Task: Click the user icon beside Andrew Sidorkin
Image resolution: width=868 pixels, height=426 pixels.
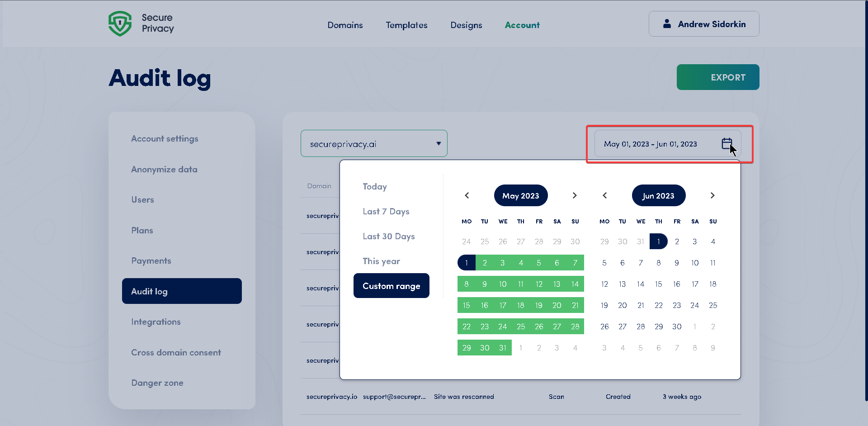Action: pos(666,24)
